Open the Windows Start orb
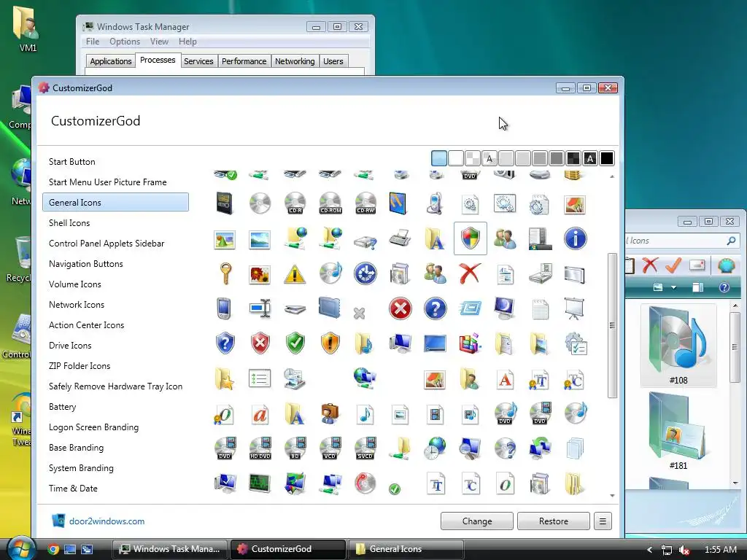Screen dimensions: 747x560 [x=21, y=548]
